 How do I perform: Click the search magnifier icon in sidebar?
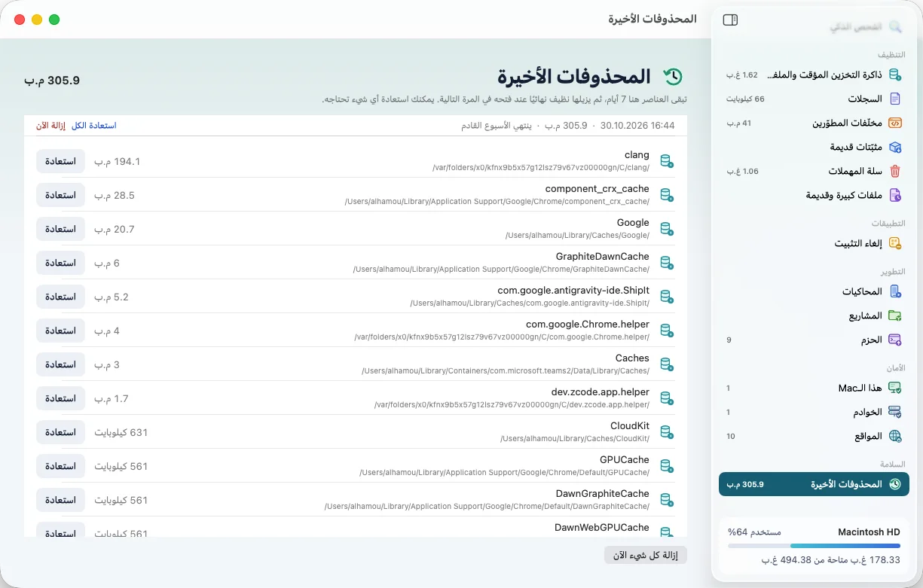(x=895, y=26)
